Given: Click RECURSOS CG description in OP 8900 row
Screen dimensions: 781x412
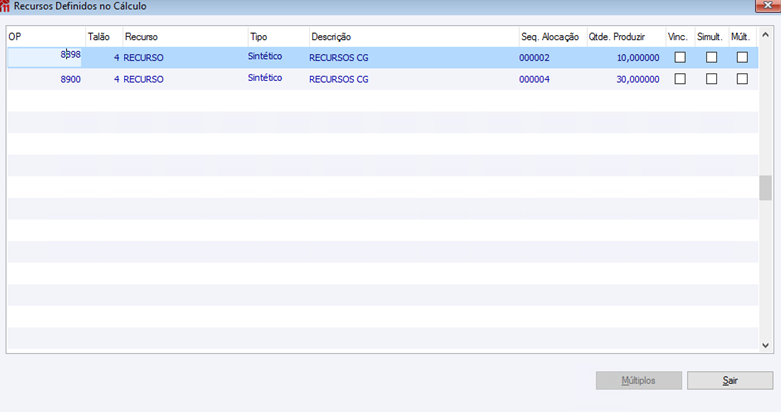Looking at the screenshot, I should coord(339,79).
